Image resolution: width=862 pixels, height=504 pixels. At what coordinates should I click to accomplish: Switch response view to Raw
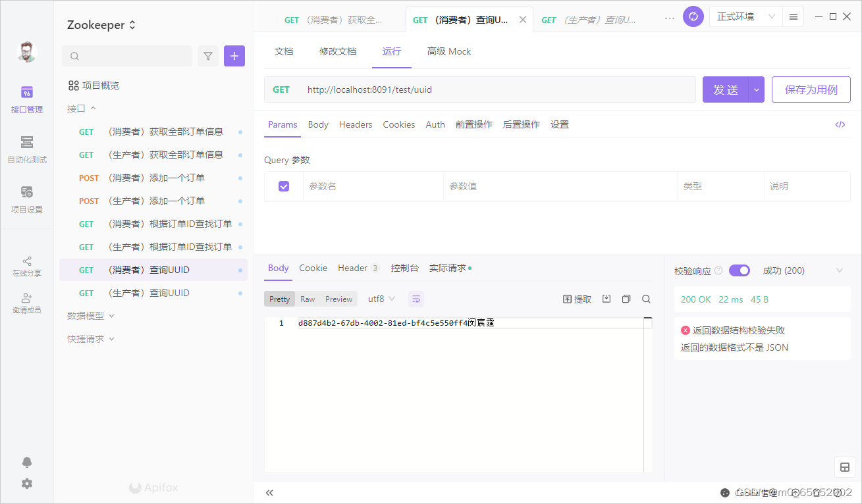(308, 299)
